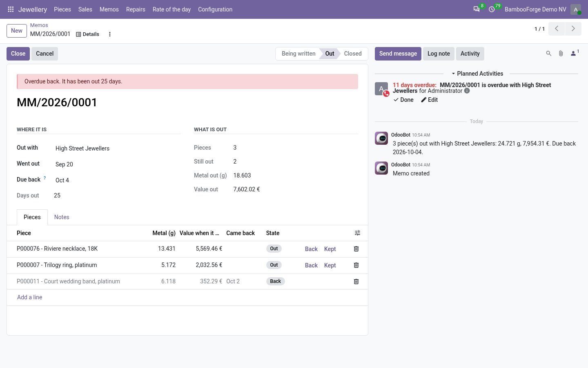Mark the overdue activity Done
Viewport: 588px width, 368px height.
[x=403, y=100]
